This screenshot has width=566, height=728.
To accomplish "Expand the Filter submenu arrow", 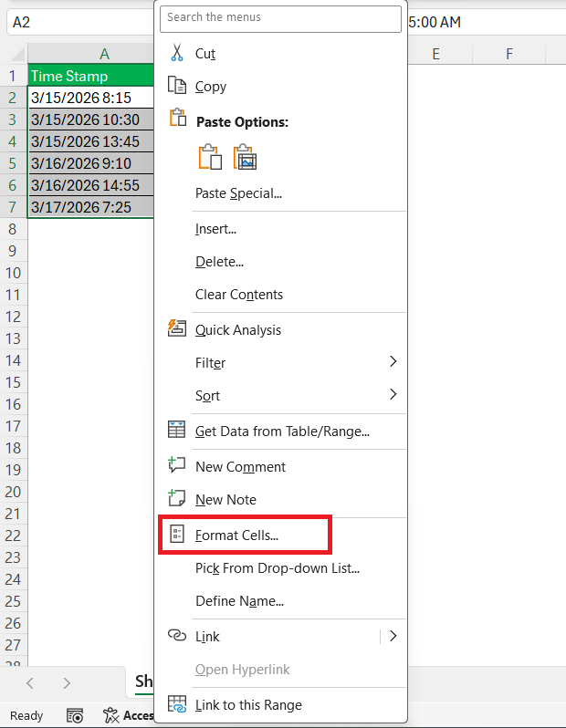I will [x=393, y=362].
